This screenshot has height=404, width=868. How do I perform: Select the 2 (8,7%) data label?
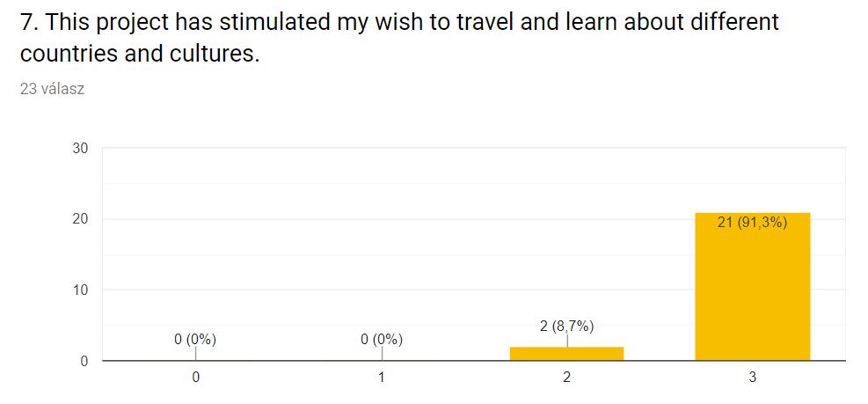pyautogui.click(x=567, y=327)
